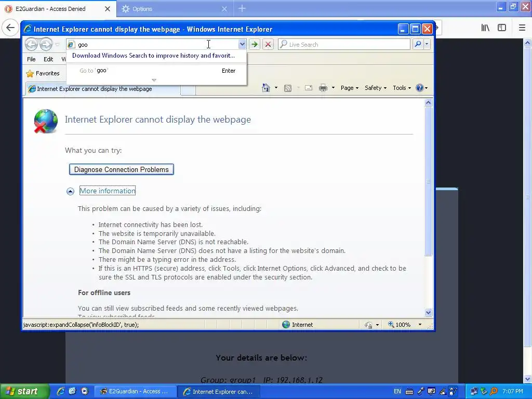Click Internet Explorer taskbar button
This screenshot has width=532, height=399.
219,391
